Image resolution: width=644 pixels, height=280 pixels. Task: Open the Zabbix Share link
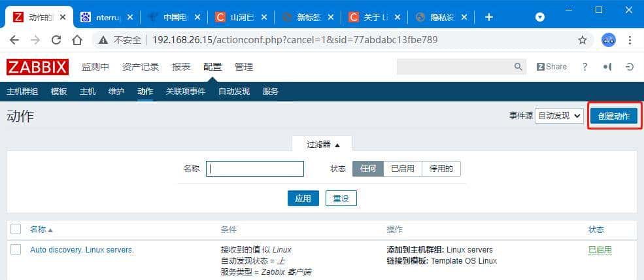pos(552,67)
